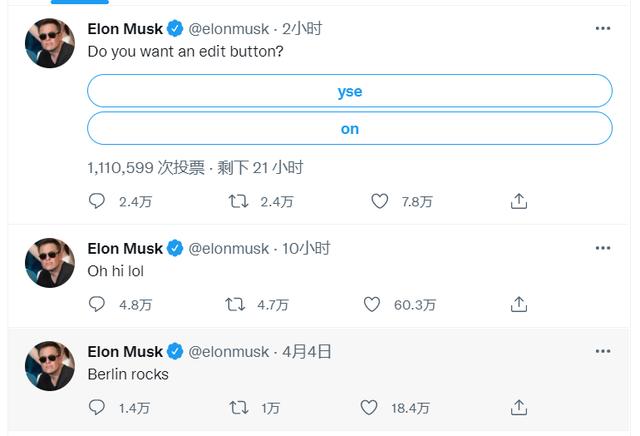Viewport: 640px width, 436px height.
Task: Share the "Oh hi lol" tweet
Action: pos(519,304)
